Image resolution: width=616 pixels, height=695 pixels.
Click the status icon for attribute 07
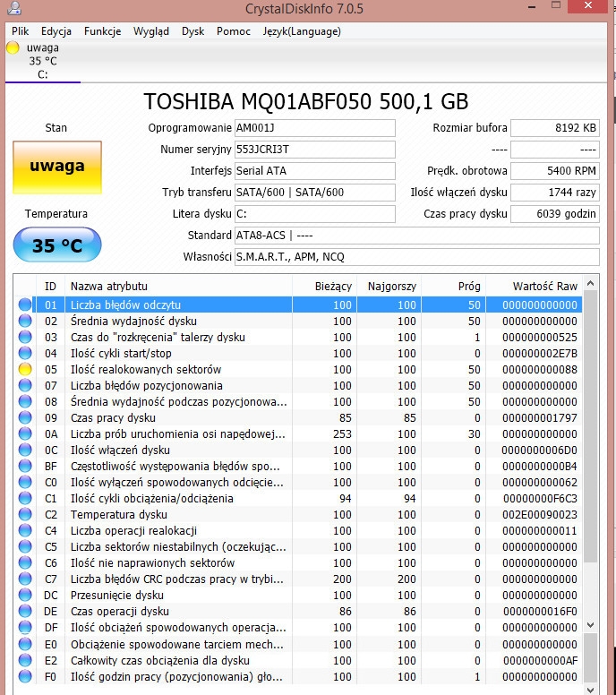25,385
